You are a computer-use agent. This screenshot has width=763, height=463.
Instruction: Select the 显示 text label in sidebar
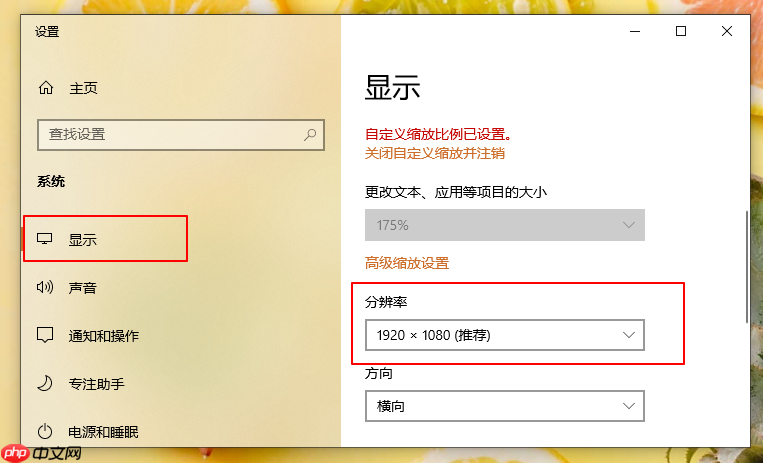click(82, 240)
